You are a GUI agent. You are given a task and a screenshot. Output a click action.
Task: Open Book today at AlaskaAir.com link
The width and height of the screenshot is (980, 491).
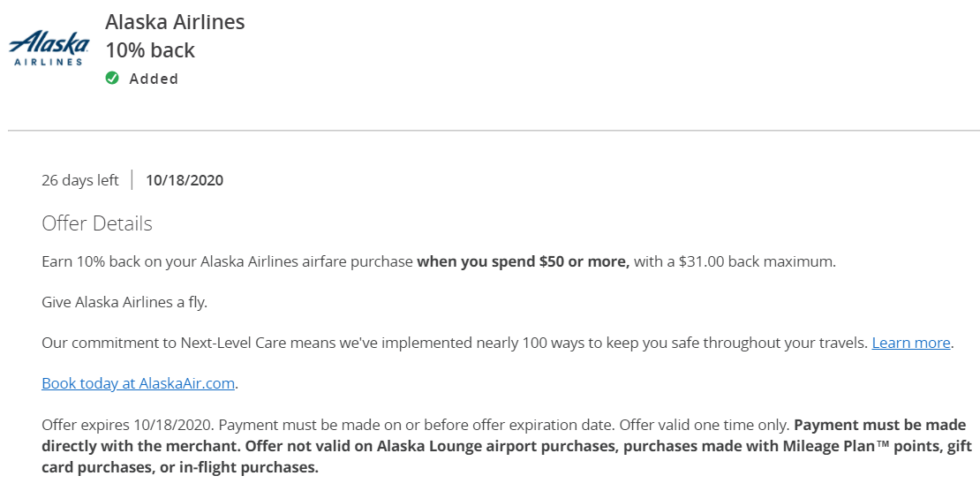(138, 382)
